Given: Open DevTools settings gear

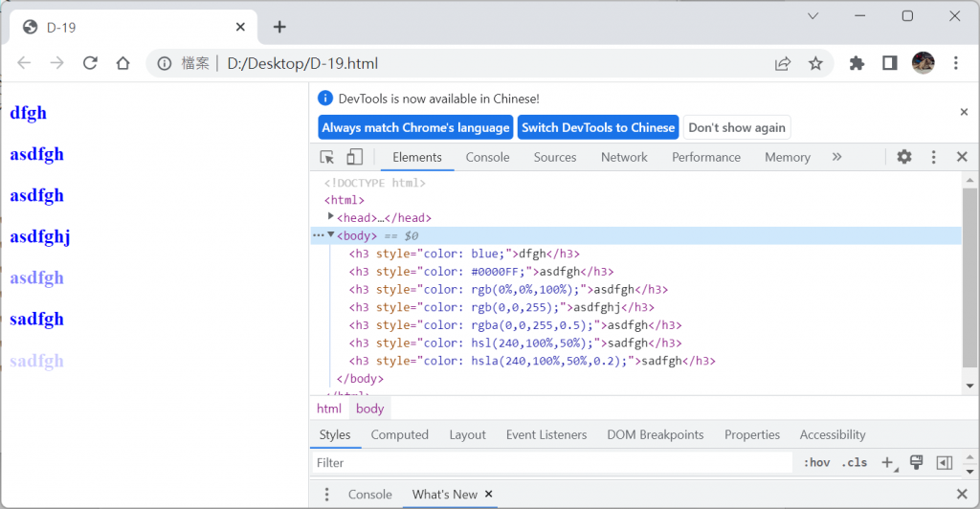Looking at the screenshot, I should [x=903, y=157].
